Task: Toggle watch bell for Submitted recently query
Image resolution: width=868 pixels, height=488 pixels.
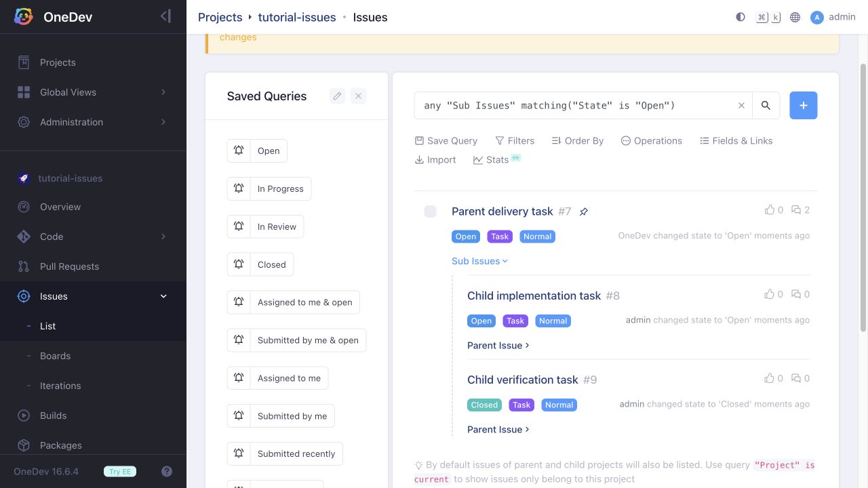Action: 239,454
